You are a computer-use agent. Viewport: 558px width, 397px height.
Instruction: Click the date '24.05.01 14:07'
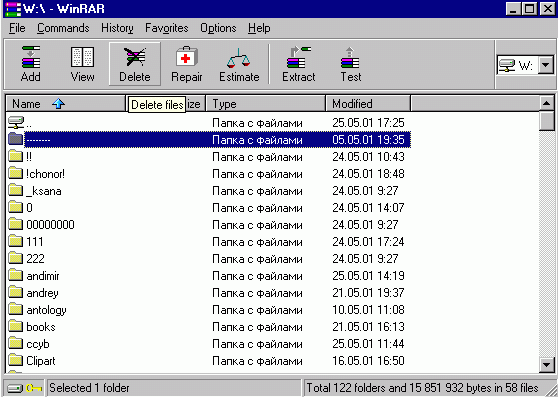tap(368, 207)
